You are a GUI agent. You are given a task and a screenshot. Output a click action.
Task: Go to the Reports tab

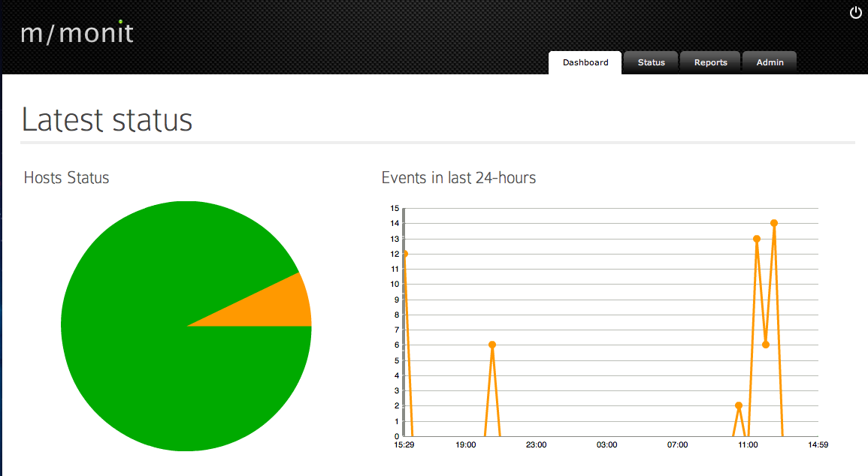[x=710, y=62]
